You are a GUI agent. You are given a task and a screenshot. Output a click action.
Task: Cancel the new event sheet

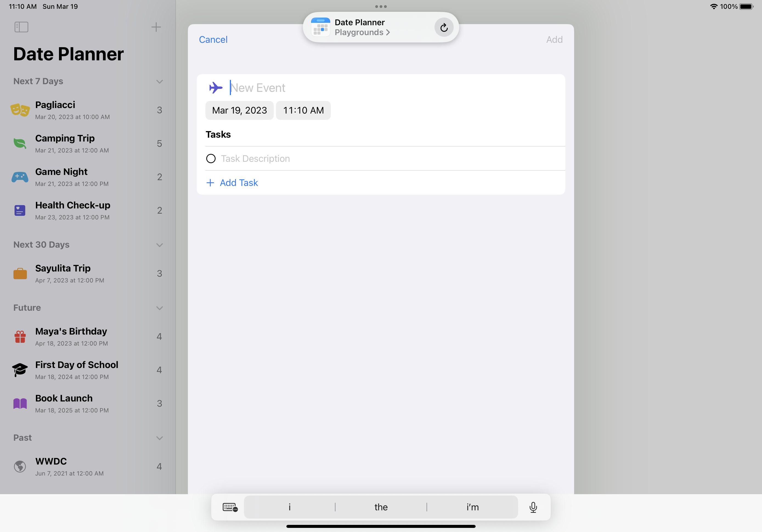(213, 39)
